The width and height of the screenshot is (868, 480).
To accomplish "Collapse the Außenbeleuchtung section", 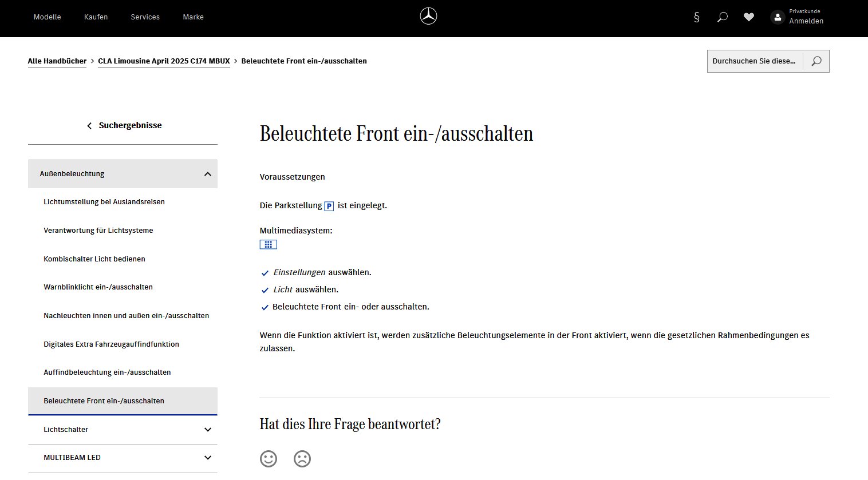I will coord(208,174).
